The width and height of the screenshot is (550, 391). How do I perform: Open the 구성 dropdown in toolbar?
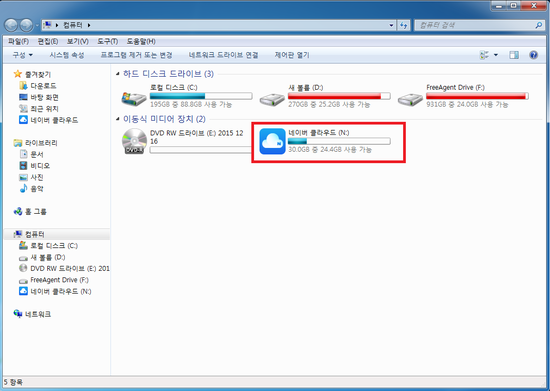22,55
